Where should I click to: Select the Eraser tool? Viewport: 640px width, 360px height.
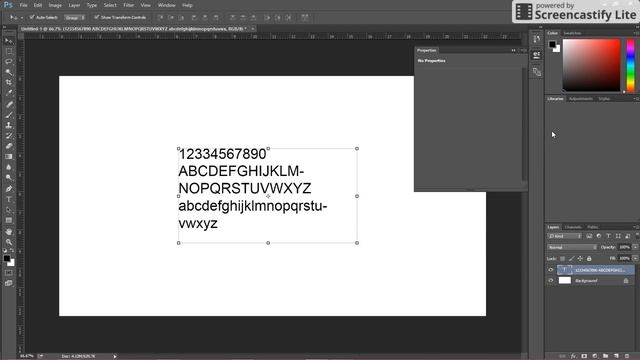pos(9,146)
